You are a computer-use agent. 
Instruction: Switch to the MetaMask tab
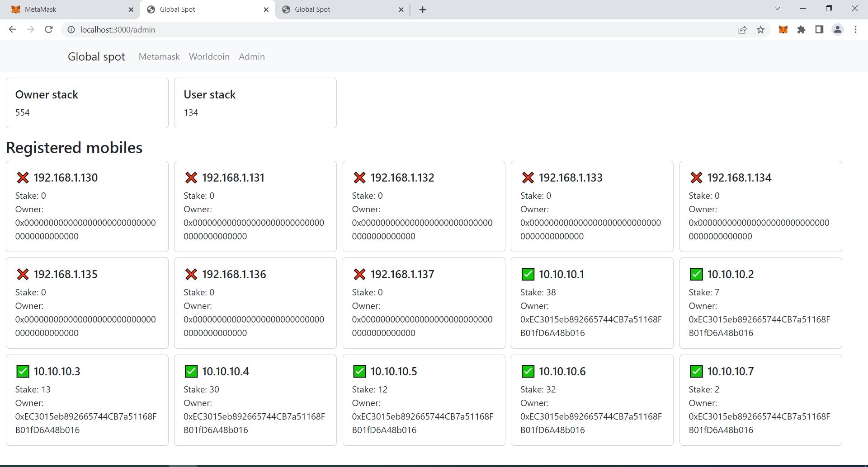(70, 9)
